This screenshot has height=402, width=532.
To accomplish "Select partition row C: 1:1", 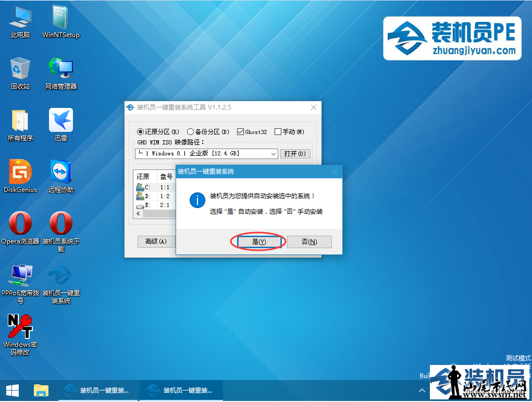I will click(x=155, y=187).
